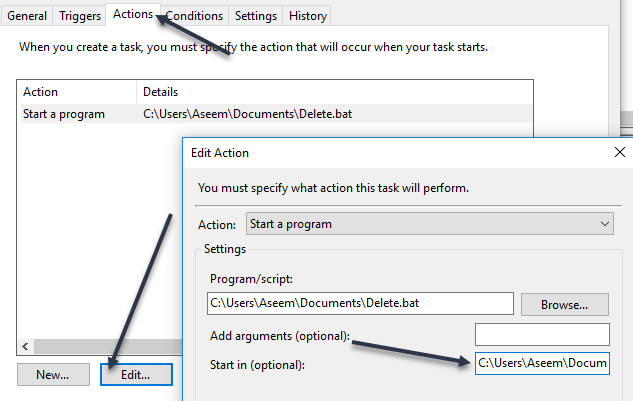Switch to the General tab
The image size is (633, 401).
tap(27, 16)
